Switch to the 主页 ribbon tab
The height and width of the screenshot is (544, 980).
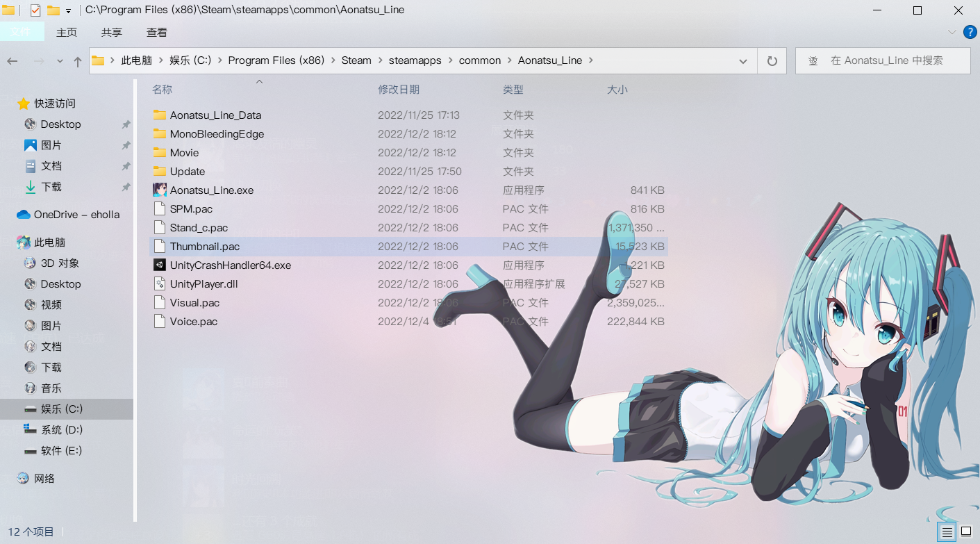[67, 32]
